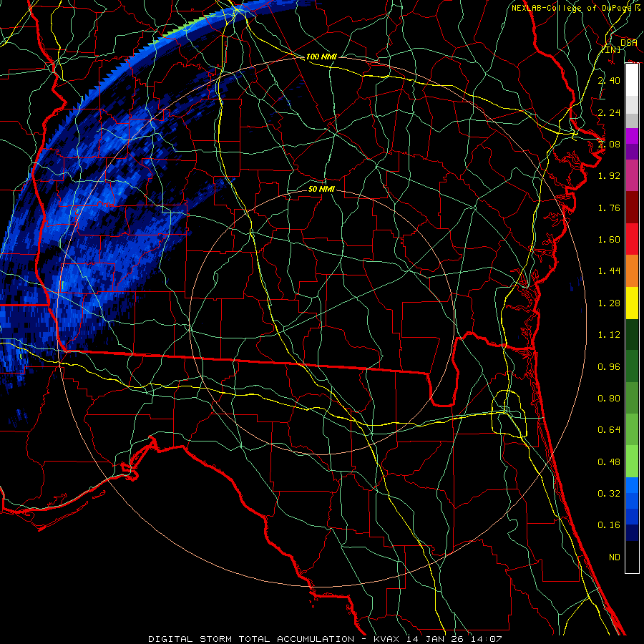644x644 pixels.
Task: Pick the bright magenta legend swatch
Action: click(x=632, y=136)
